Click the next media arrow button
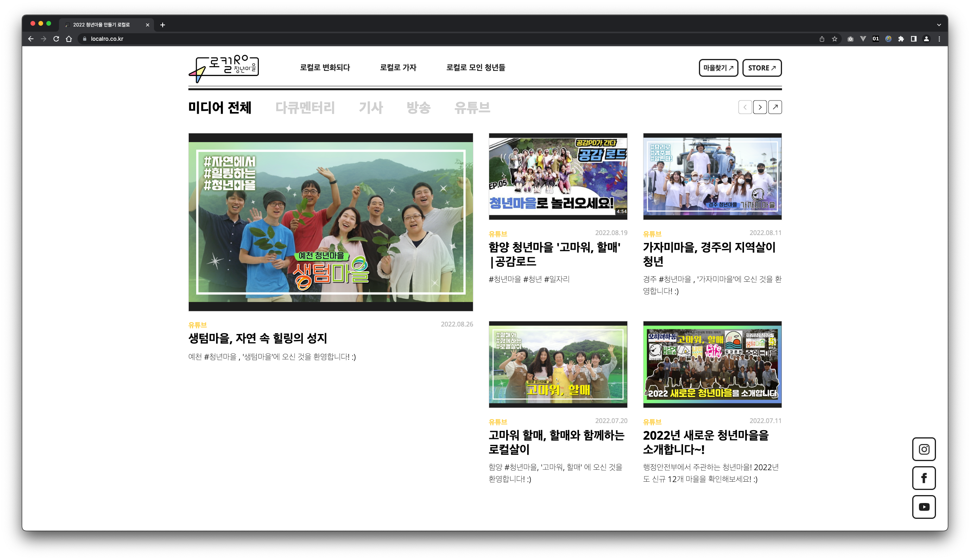970x560 pixels. click(760, 107)
